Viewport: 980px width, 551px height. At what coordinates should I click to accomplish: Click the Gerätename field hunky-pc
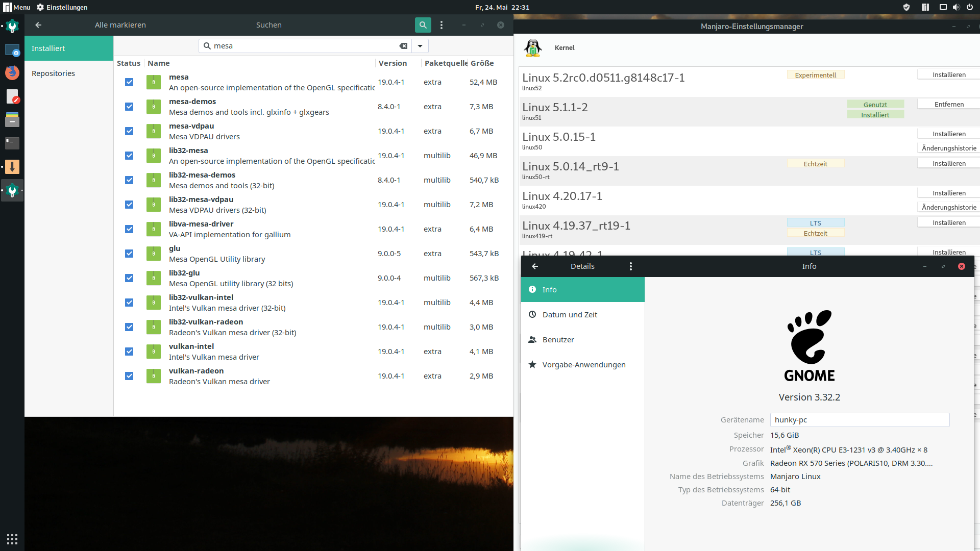point(859,420)
